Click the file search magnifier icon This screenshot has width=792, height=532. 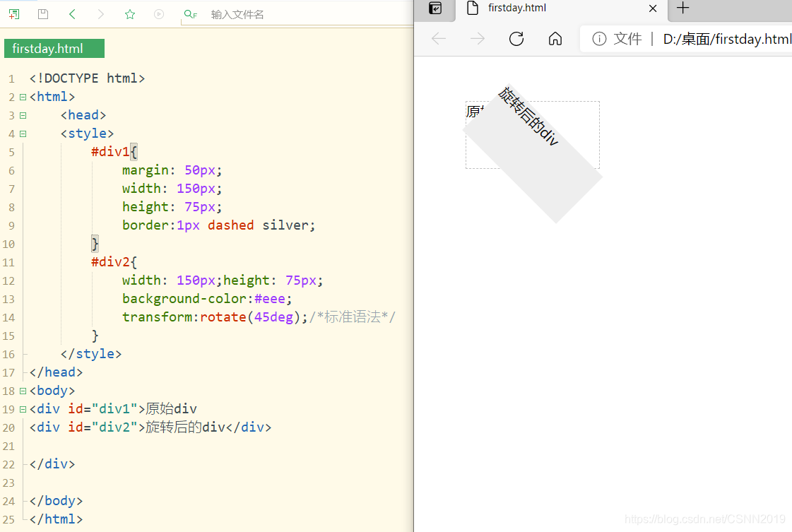[x=191, y=14]
